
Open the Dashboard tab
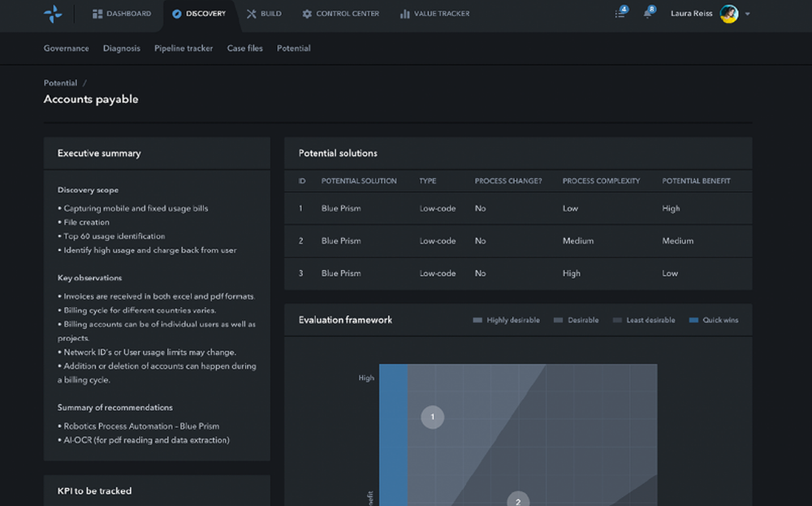click(122, 14)
